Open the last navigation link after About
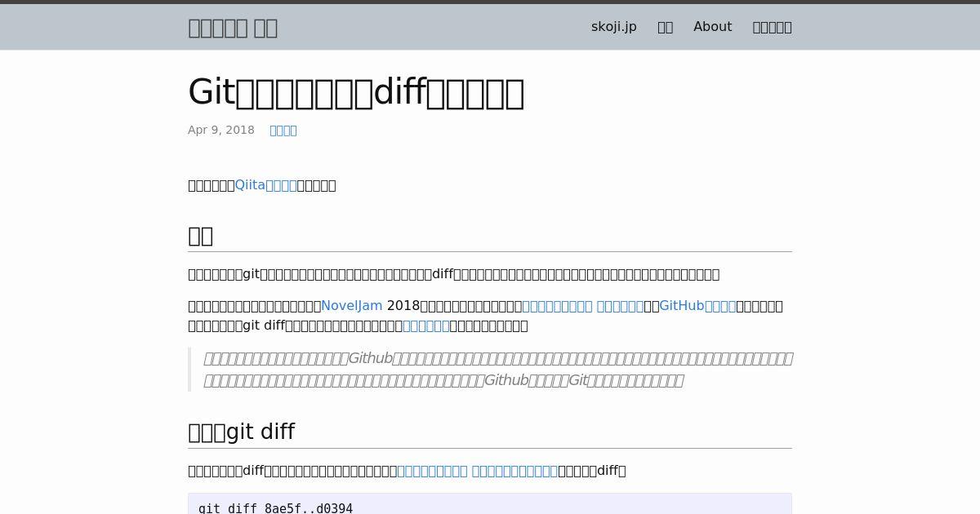The width and height of the screenshot is (980, 514). click(x=772, y=27)
